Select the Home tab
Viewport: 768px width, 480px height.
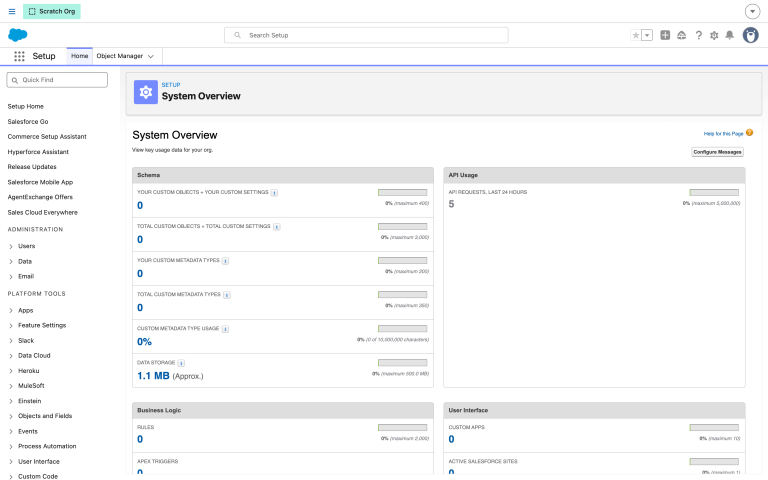point(79,56)
